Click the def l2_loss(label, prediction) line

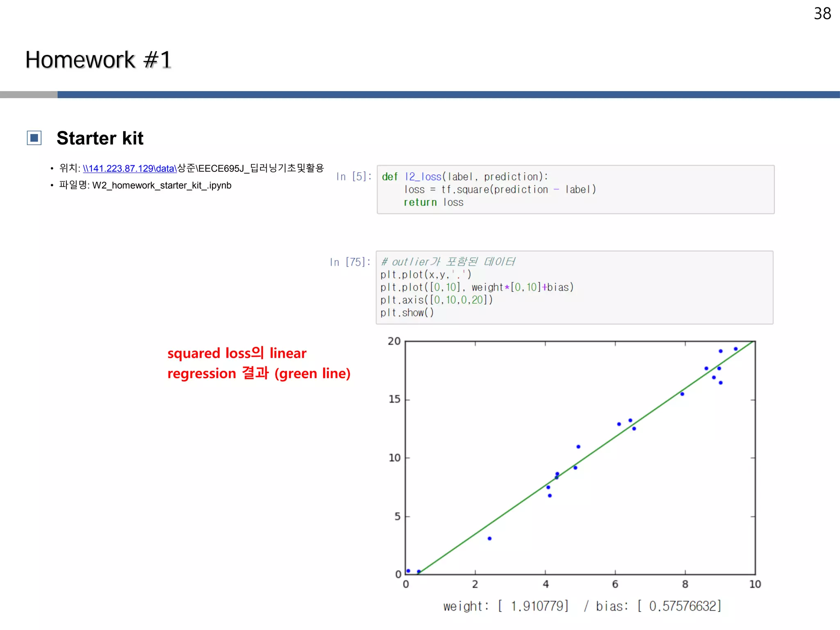tap(465, 177)
